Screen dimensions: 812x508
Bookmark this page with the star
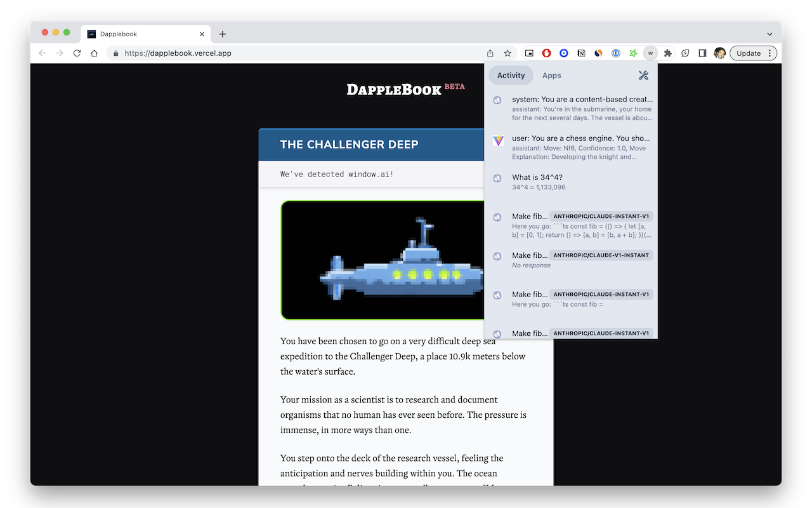tap(507, 53)
